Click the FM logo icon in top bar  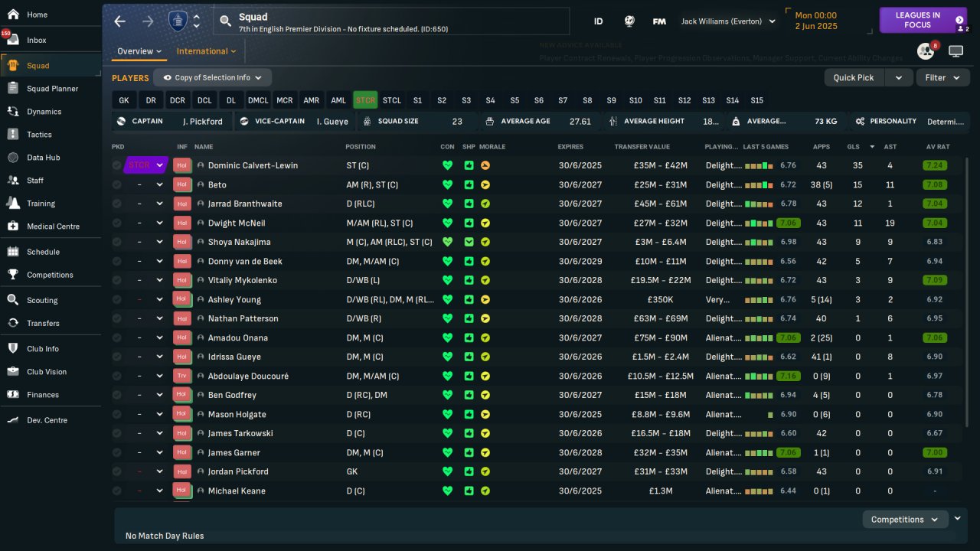point(659,21)
